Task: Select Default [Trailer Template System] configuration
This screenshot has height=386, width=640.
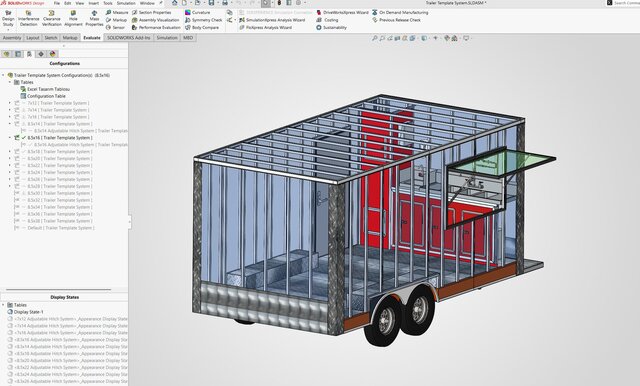Action: (54, 228)
